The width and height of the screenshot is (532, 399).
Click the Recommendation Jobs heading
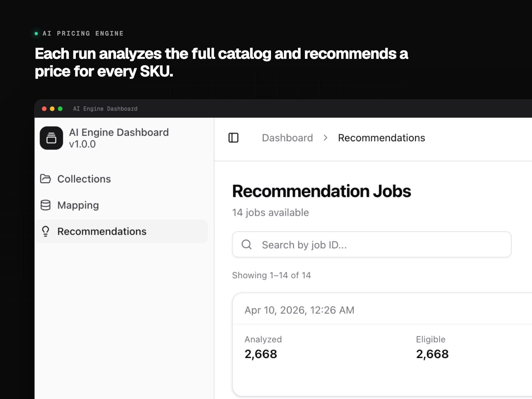[x=322, y=191]
